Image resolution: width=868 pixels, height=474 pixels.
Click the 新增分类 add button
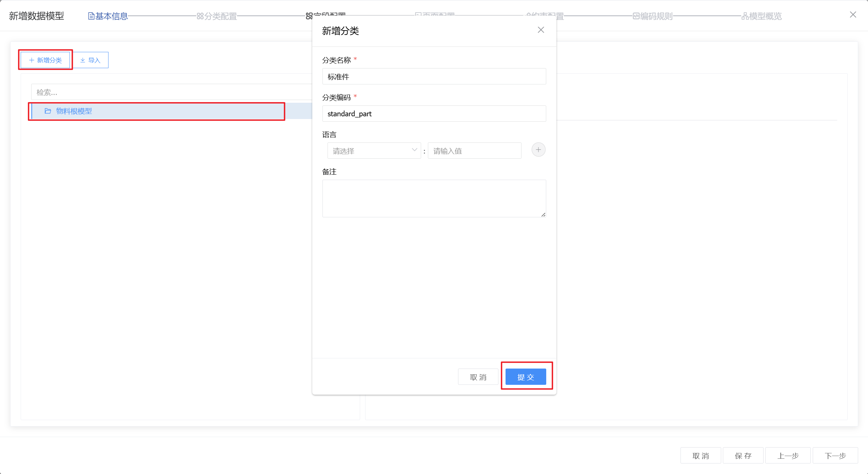pyautogui.click(x=45, y=60)
